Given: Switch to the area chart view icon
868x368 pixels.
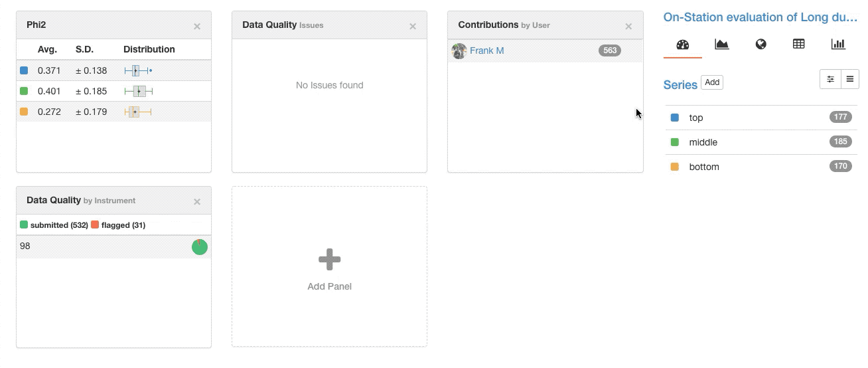Looking at the screenshot, I should pyautogui.click(x=721, y=44).
